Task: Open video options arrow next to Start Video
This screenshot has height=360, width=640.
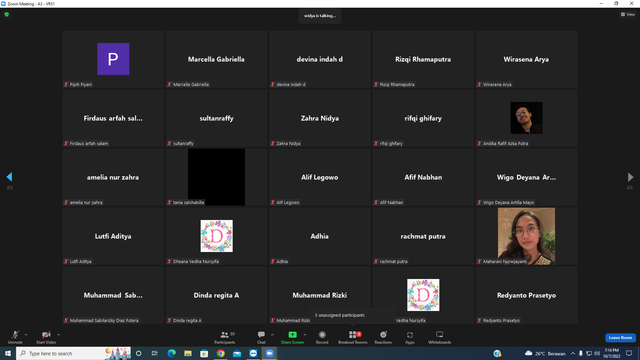Action: point(59,335)
